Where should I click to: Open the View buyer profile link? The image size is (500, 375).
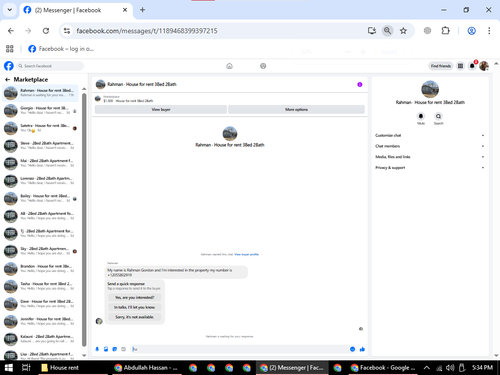tap(247, 254)
